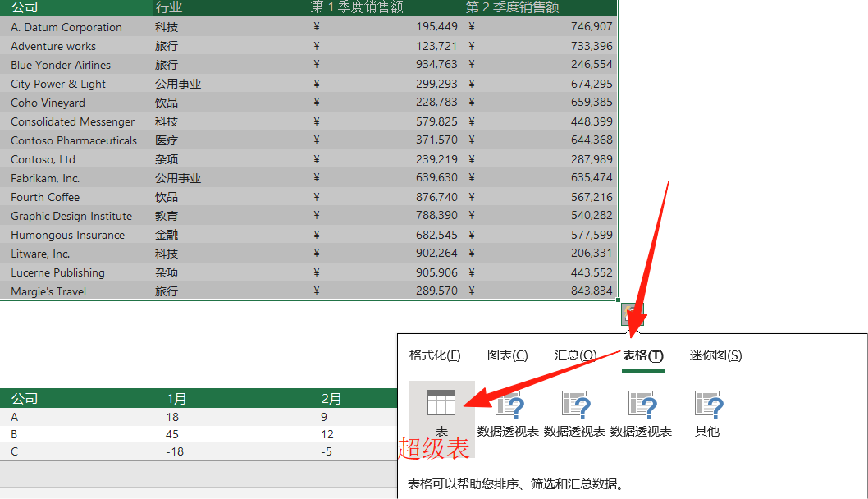The image size is (868, 499).
Task: Select the Contoso Pharmaceuticals cell
Action: pyautogui.click(x=73, y=140)
